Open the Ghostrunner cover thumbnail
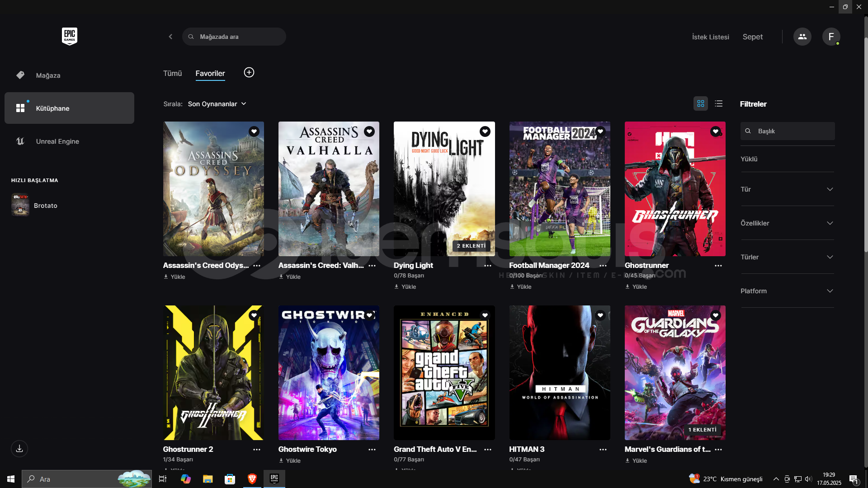The image size is (868, 488). tap(675, 189)
